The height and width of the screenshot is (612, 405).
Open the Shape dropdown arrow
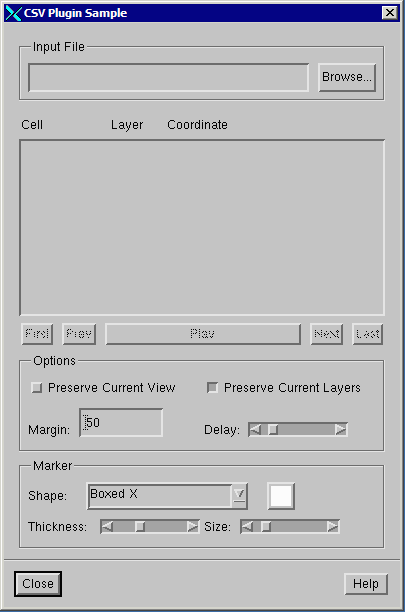tap(240, 496)
